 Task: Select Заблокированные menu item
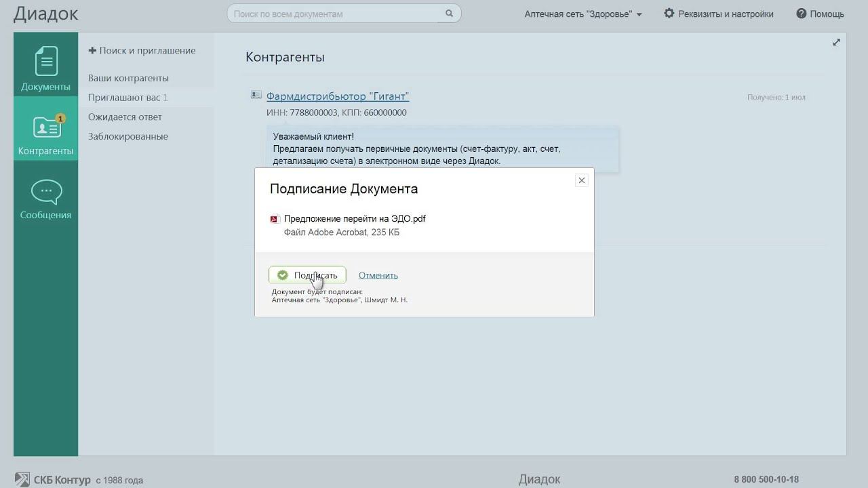pyautogui.click(x=127, y=136)
